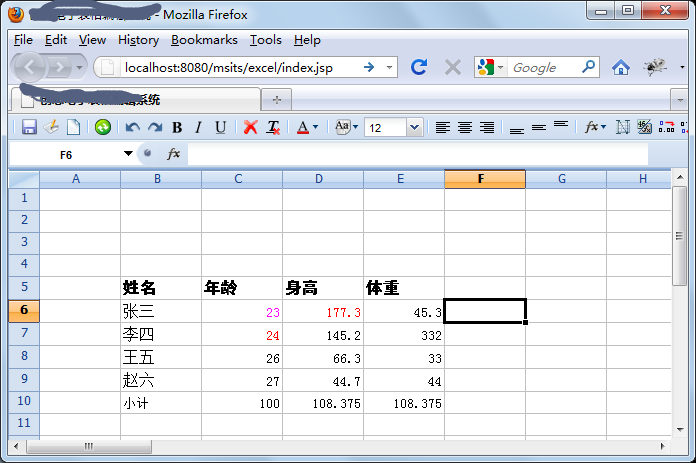This screenshot has height=463, width=696.
Task: Open the font size 12 dropdown
Action: [414, 128]
